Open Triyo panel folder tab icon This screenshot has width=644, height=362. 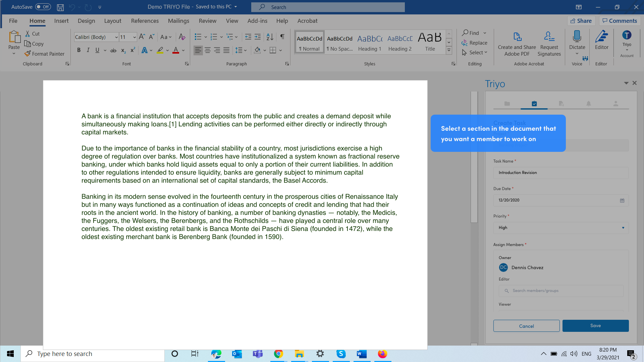click(x=507, y=104)
